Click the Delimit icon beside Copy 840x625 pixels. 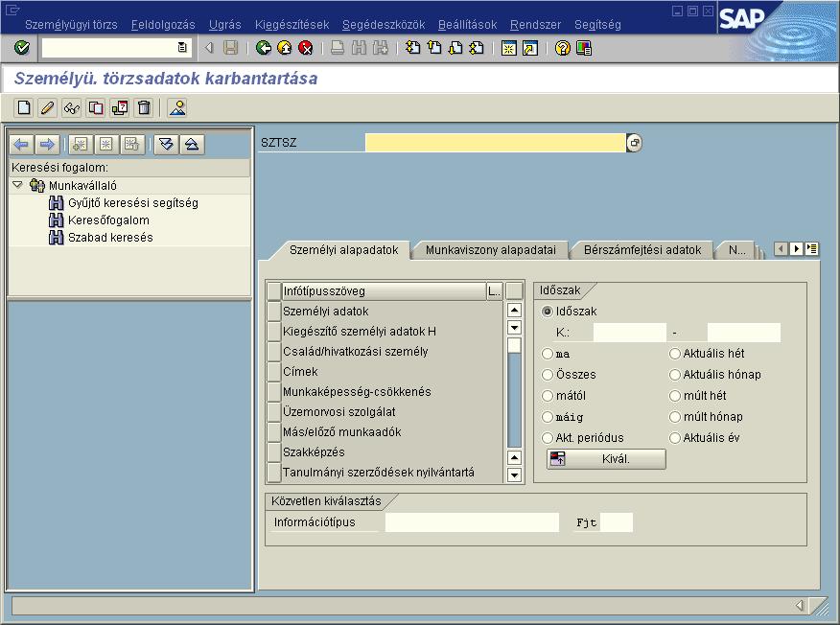[x=120, y=107]
